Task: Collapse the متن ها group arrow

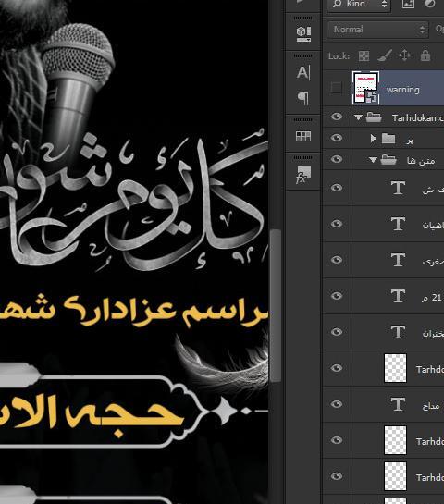Action: click(x=373, y=160)
